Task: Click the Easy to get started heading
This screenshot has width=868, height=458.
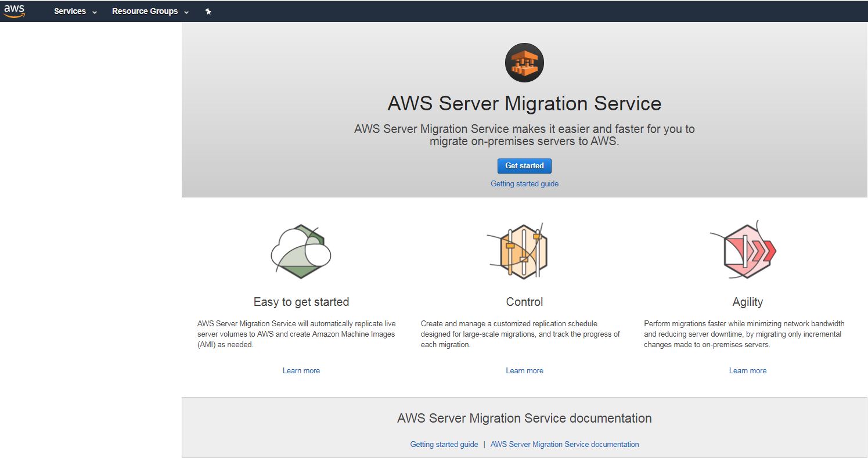Action: 301,302
